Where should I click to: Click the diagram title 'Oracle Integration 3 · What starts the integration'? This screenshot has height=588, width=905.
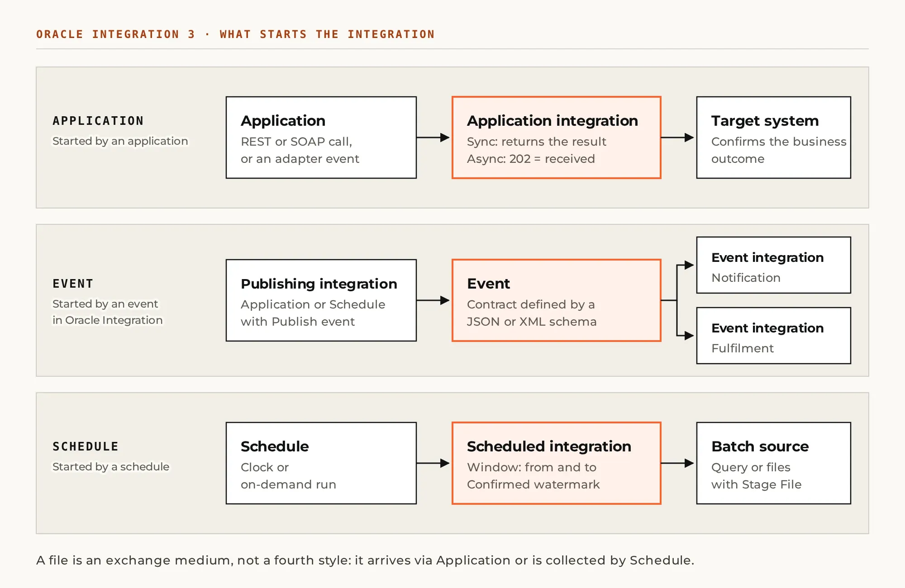click(x=235, y=34)
